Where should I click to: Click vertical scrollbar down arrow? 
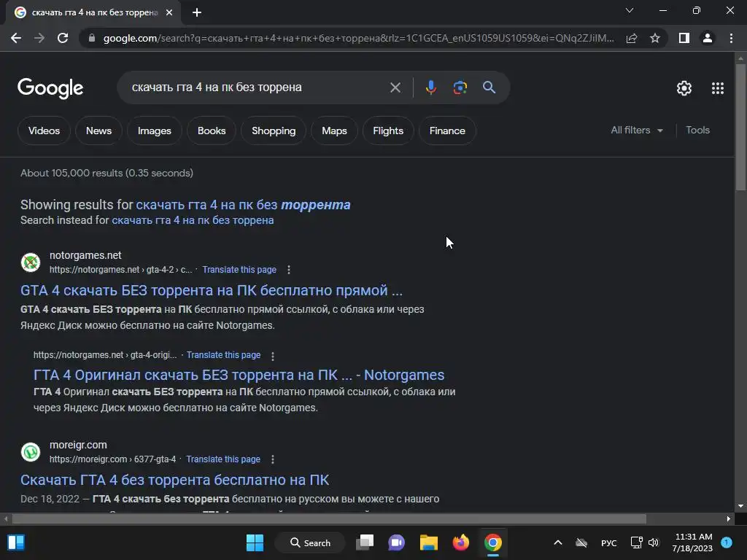coord(740,507)
